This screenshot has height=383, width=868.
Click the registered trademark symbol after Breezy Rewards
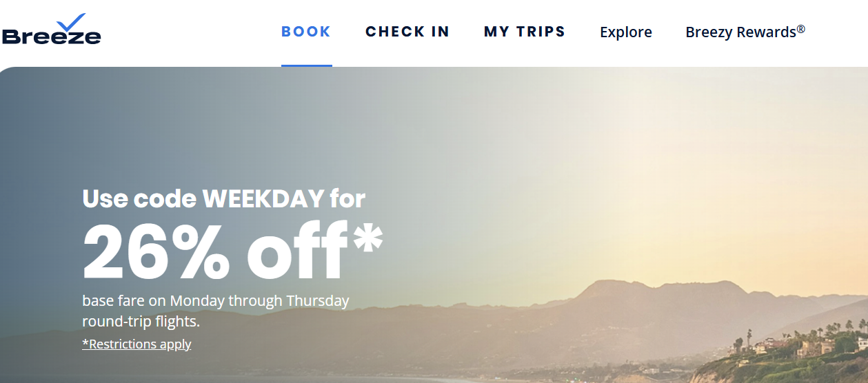click(x=800, y=29)
